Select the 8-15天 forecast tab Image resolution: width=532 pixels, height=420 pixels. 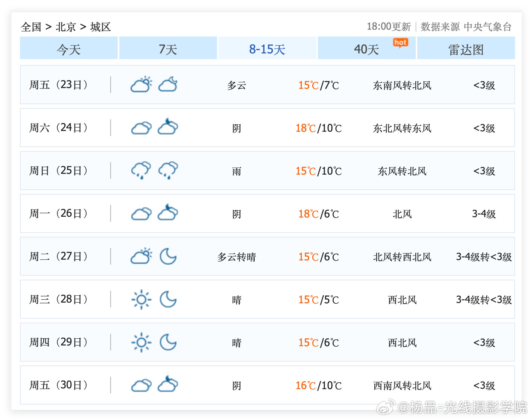[268, 48]
